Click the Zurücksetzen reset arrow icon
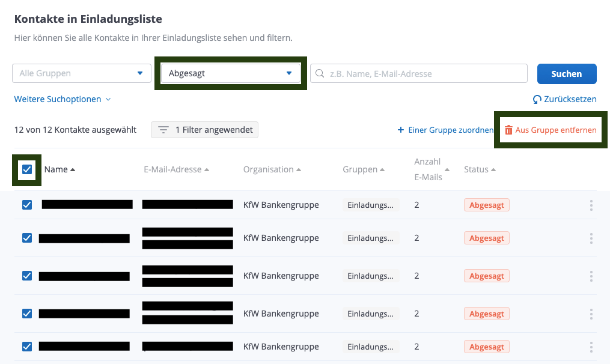 pos(537,99)
